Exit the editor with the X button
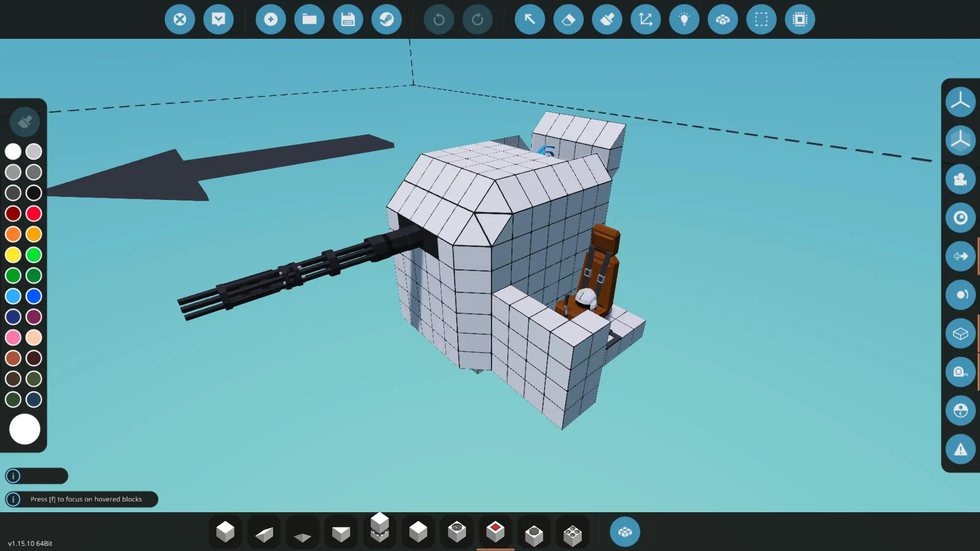Screen dimensions: 980x551 [180, 19]
